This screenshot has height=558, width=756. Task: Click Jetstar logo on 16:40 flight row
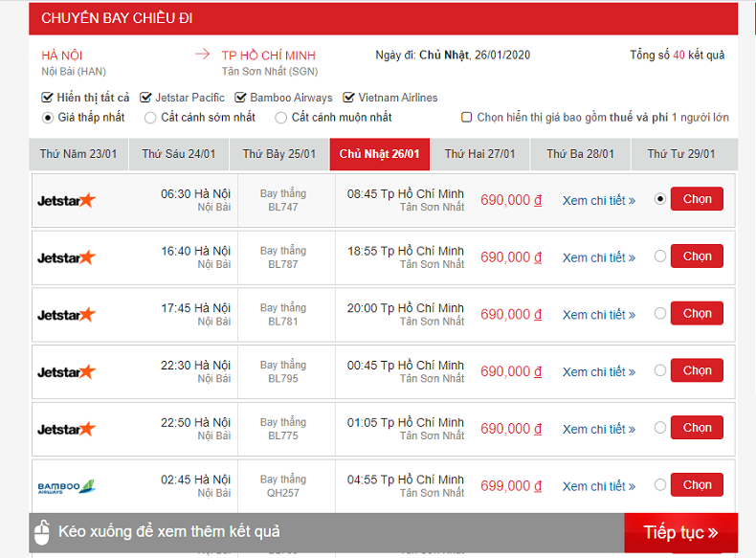[x=67, y=257]
